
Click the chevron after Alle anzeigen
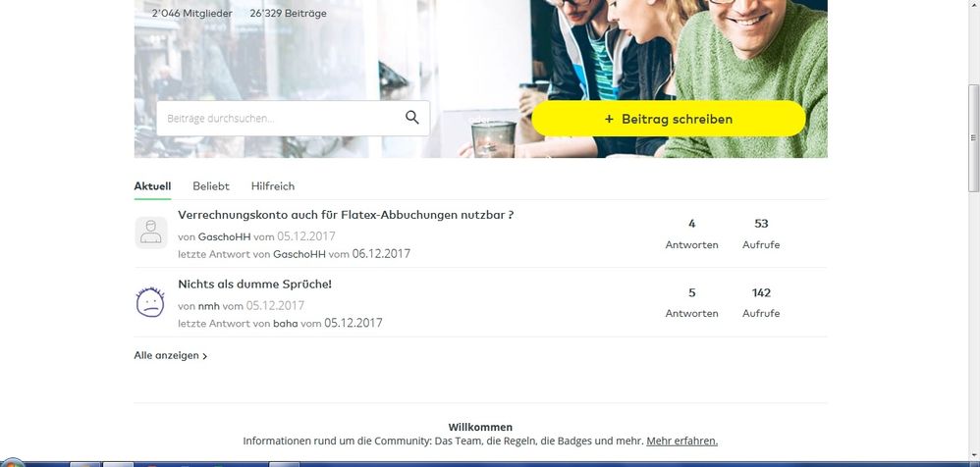204,356
